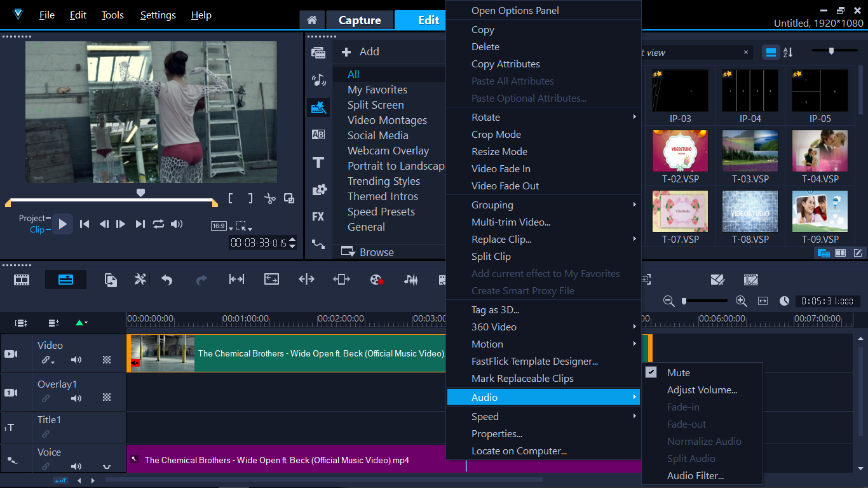
Task: Click the Undo arrow in timeline toolbar
Action: [167, 280]
